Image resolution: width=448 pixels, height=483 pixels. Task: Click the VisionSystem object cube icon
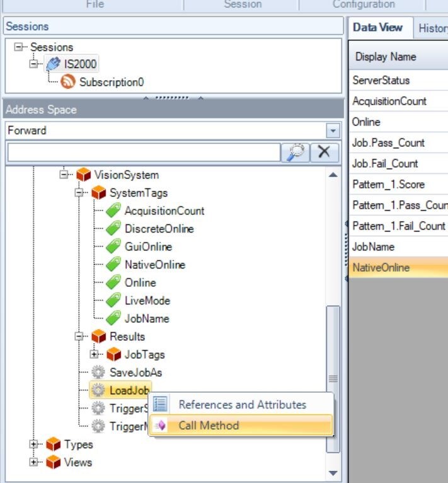click(84, 175)
